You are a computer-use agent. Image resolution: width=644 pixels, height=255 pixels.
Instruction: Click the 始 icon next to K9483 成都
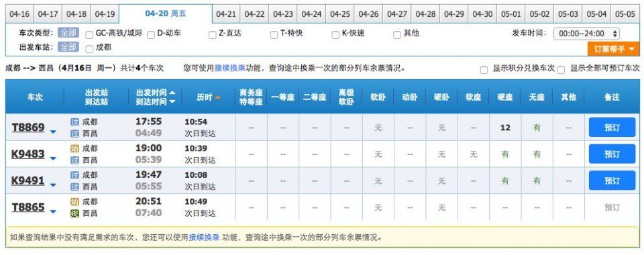pyautogui.click(x=74, y=149)
